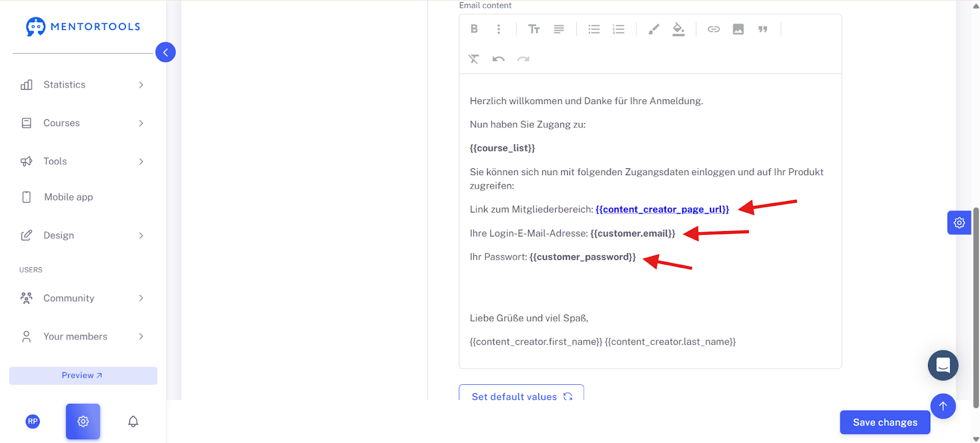
Task: Open background fill color tool
Action: (x=678, y=29)
